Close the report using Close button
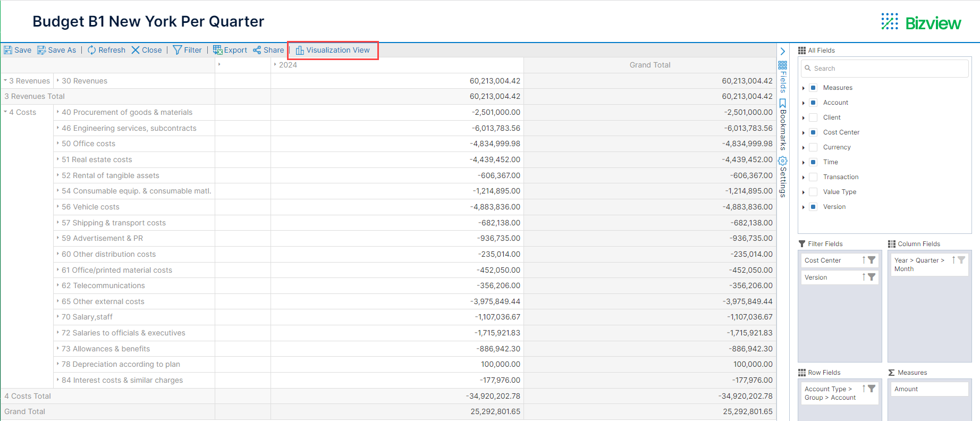980x421 pixels. [x=146, y=50]
